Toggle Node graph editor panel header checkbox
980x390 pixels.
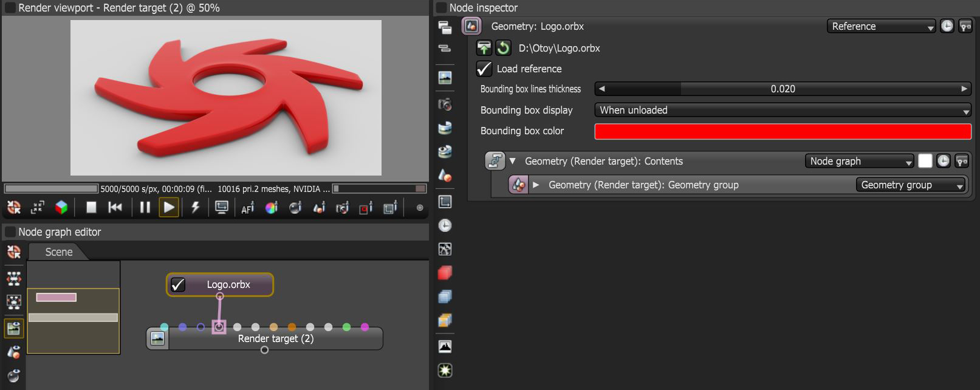(x=10, y=231)
